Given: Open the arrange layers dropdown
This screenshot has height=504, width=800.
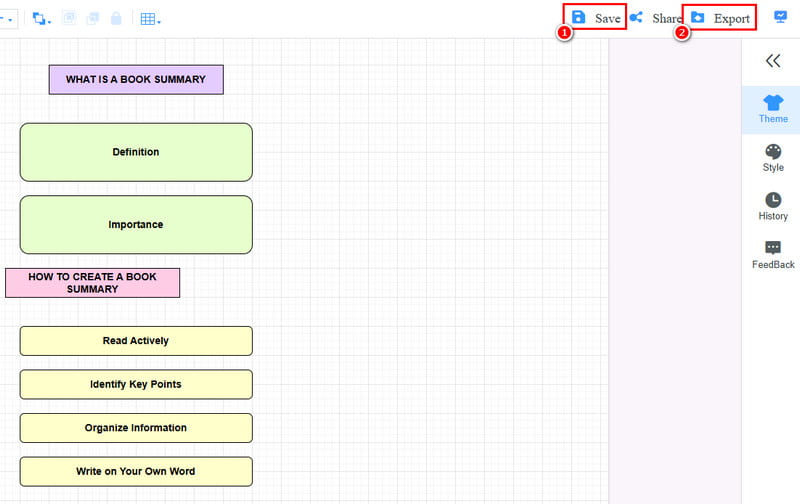Looking at the screenshot, I should [x=42, y=19].
